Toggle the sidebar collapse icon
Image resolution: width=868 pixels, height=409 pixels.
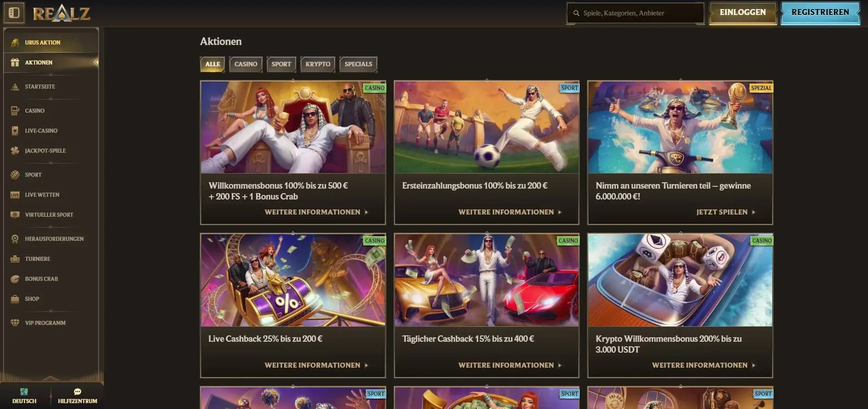[x=14, y=13]
